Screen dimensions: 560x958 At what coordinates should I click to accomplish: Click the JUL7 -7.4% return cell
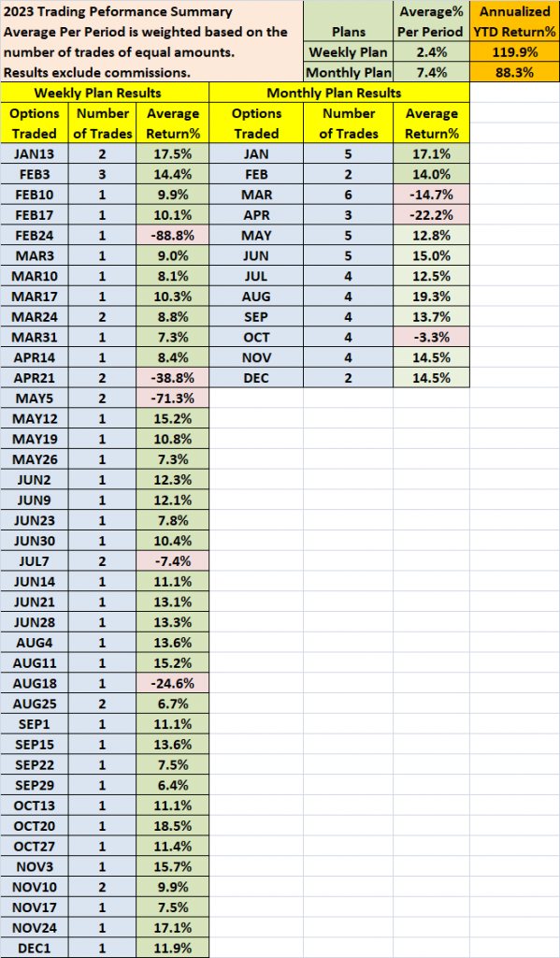coord(172,561)
